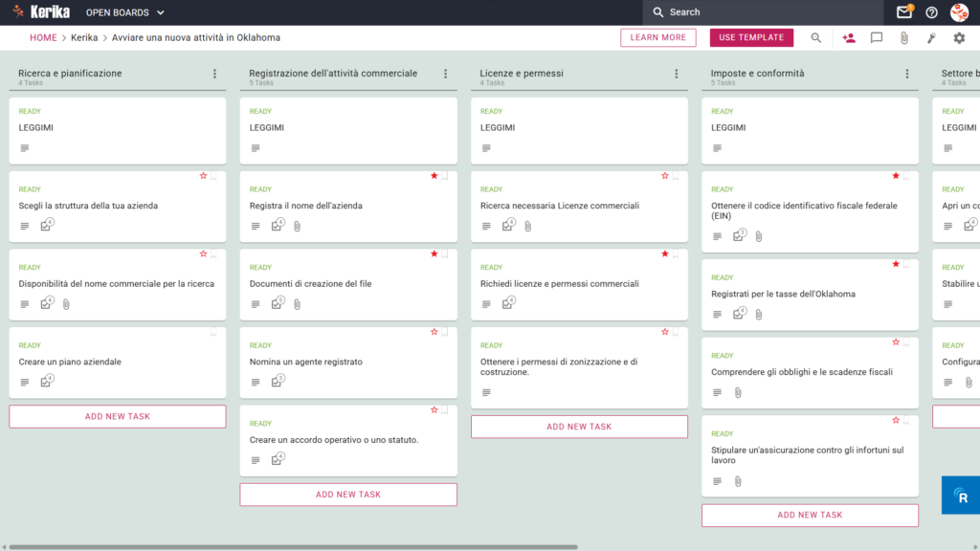
Task: Open the inbox mail icon
Action: 903,11
